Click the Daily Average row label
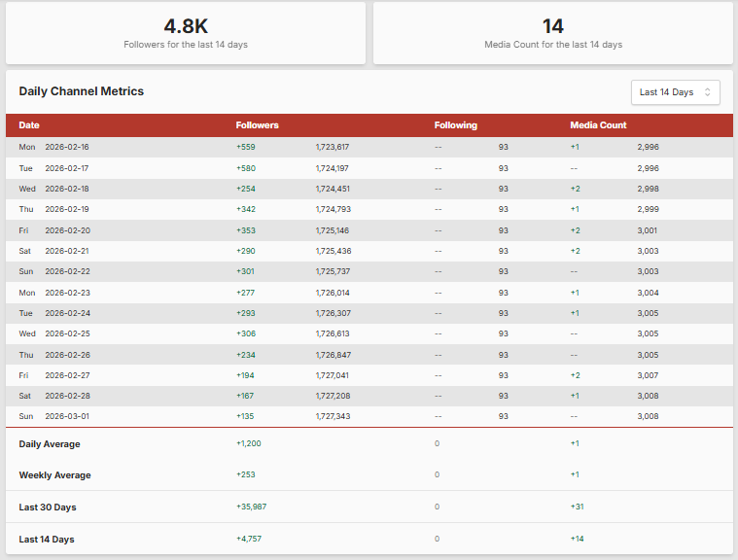This screenshot has height=560, width=738. pyautogui.click(x=50, y=444)
